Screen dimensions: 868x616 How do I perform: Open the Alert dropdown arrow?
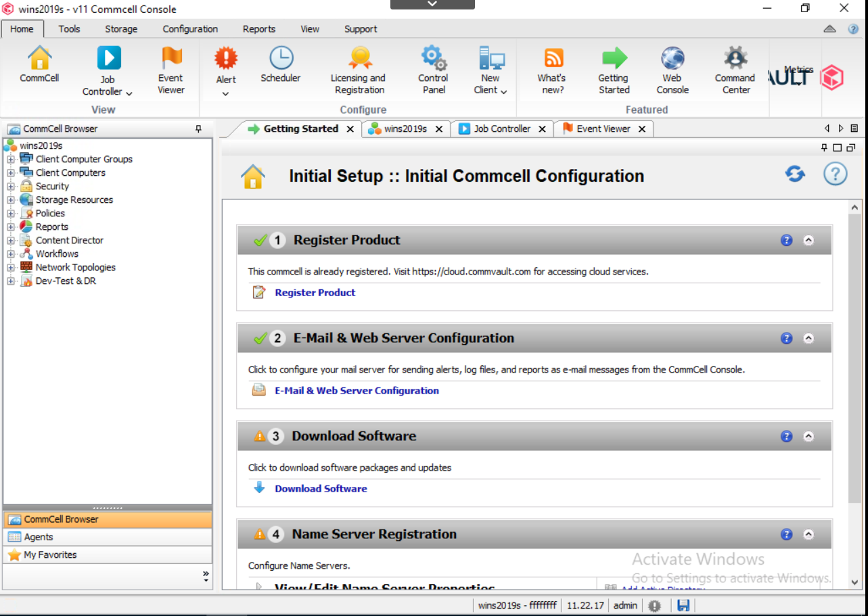tap(226, 93)
